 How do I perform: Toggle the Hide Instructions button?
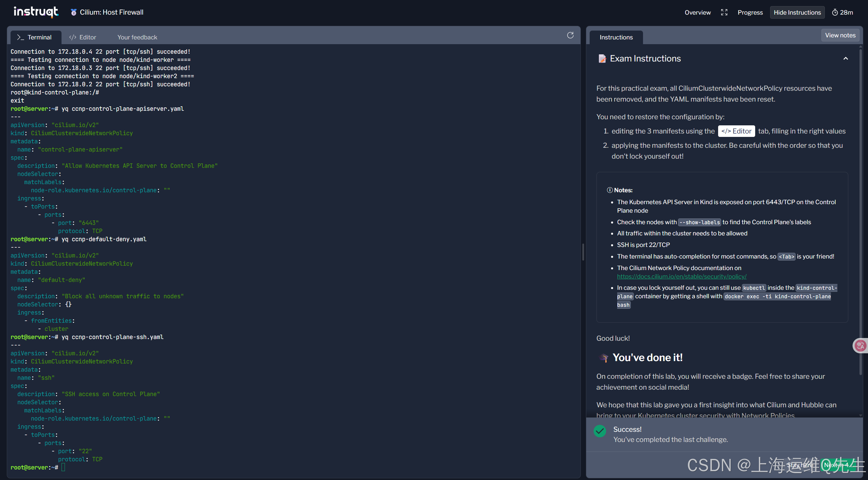[797, 13]
